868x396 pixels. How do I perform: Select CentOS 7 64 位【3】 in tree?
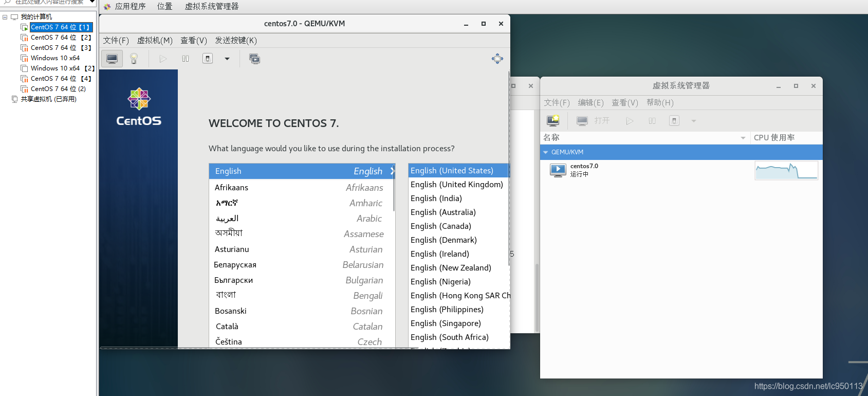[x=61, y=47]
